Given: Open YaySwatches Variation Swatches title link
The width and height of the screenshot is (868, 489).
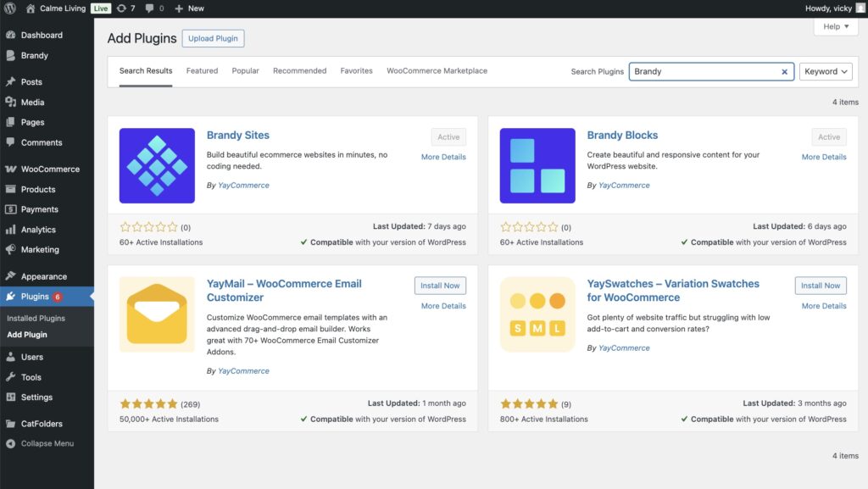Looking at the screenshot, I should (x=673, y=291).
